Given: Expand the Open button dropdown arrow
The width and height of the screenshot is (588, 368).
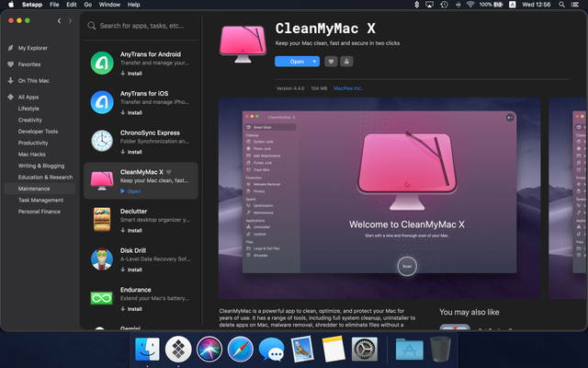Looking at the screenshot, I should click(x=315, y=62).
